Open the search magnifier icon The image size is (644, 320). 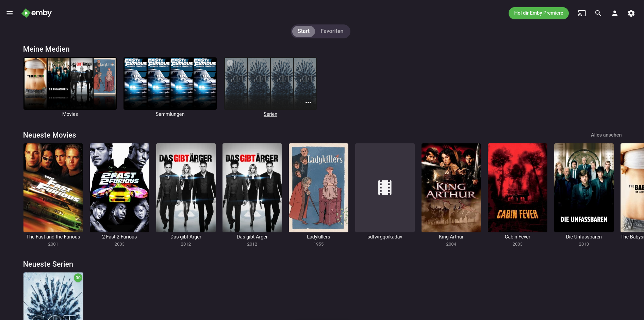598,13
